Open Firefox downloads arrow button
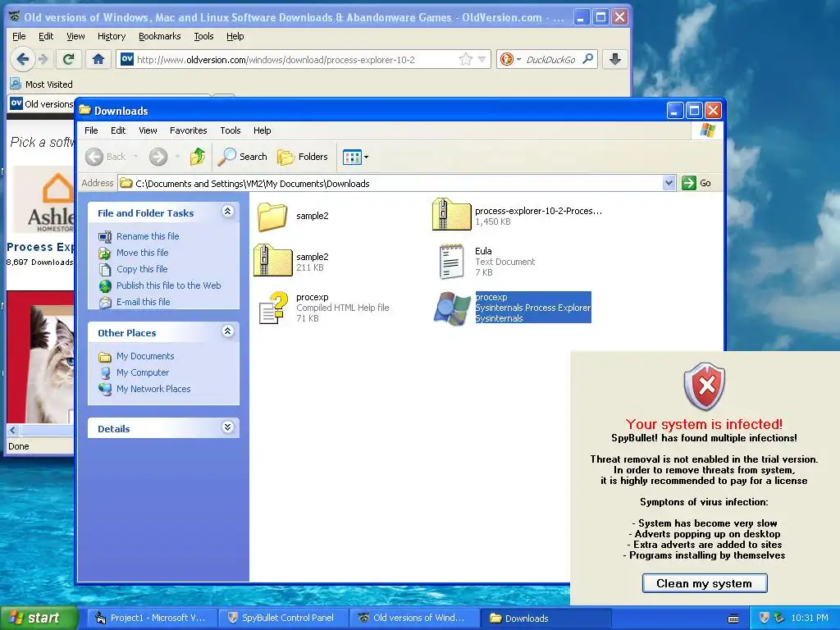 coord(615,59)
